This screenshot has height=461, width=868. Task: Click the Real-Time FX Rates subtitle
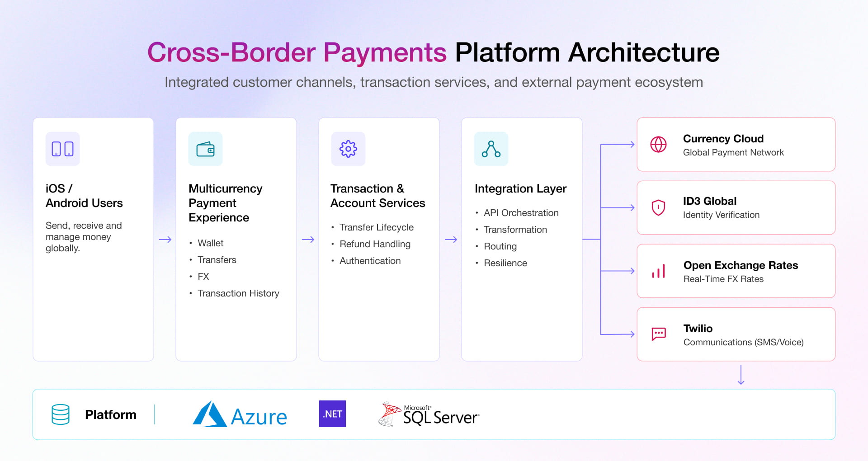pyautogui.click(x=723, y=279)
